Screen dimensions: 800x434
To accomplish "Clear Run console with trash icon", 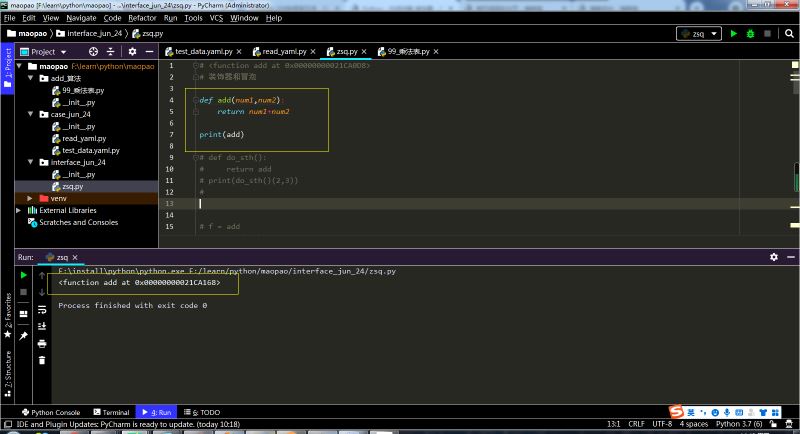I will pyautogui.click(x=42, y=359).
